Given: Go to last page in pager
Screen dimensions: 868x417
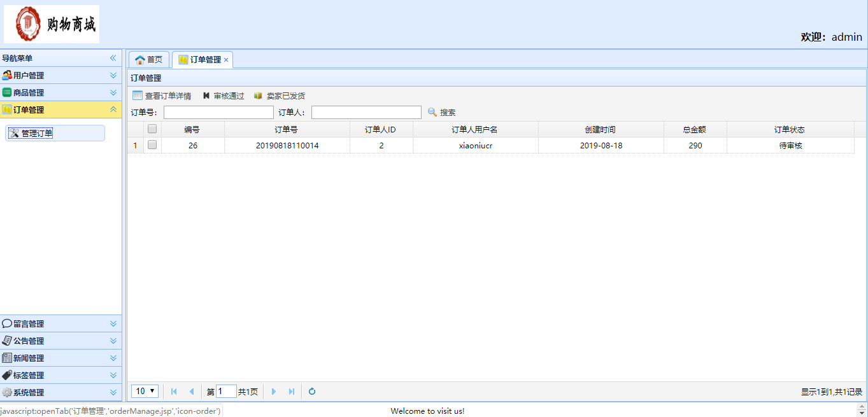Looking at the screenshot, I should tap(291, 392).
